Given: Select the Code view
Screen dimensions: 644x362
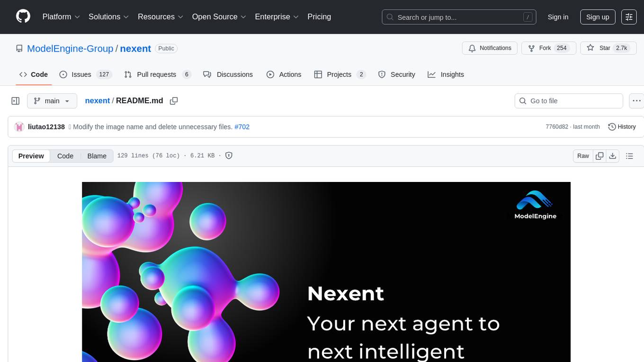Looking at the screenshot, I should click(65, 156).
